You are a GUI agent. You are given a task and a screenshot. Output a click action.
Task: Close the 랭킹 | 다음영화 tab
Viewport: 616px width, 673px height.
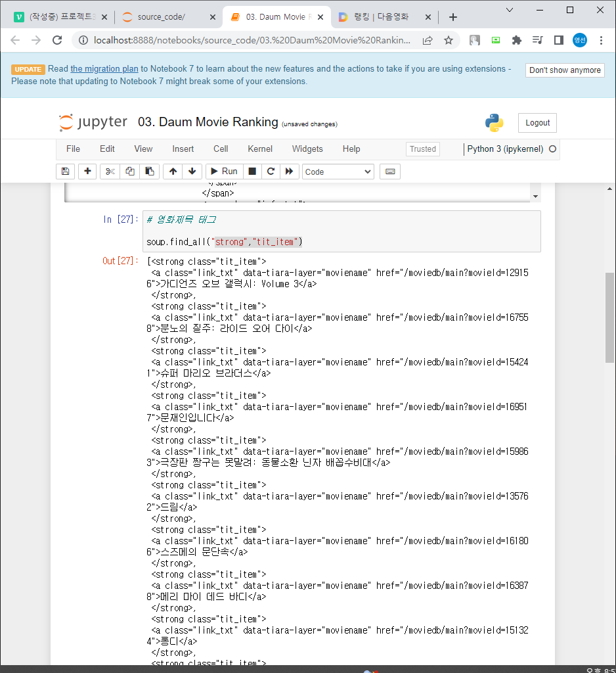[428, 17]
